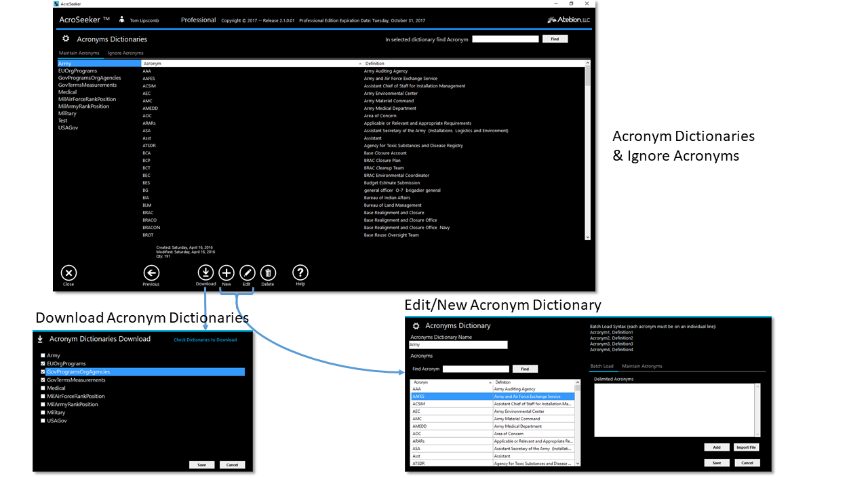868x488 pixels.
Task: Click the Edit pencil icon
Action: pyautogui.click(x=247, y=272)
